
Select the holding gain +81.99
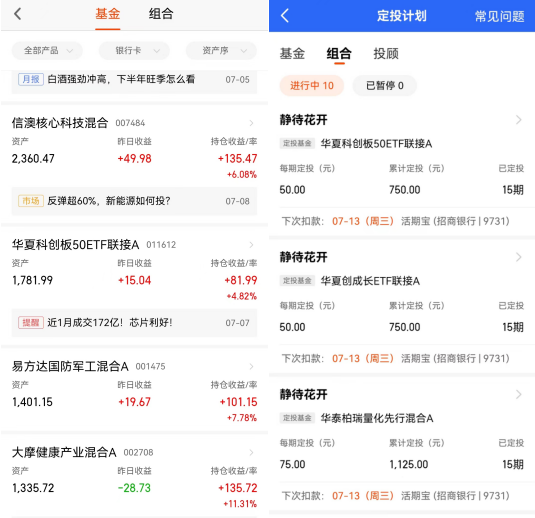(241, 280)
